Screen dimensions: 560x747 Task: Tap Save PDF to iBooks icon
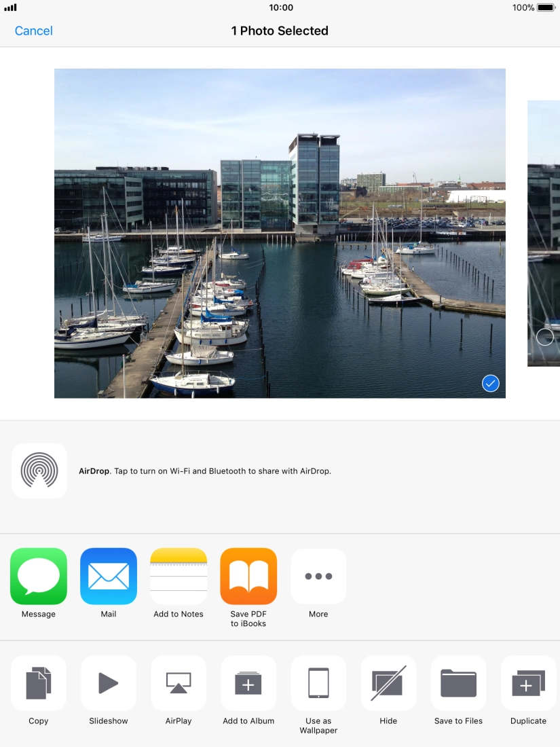click(x=248, y=577)
